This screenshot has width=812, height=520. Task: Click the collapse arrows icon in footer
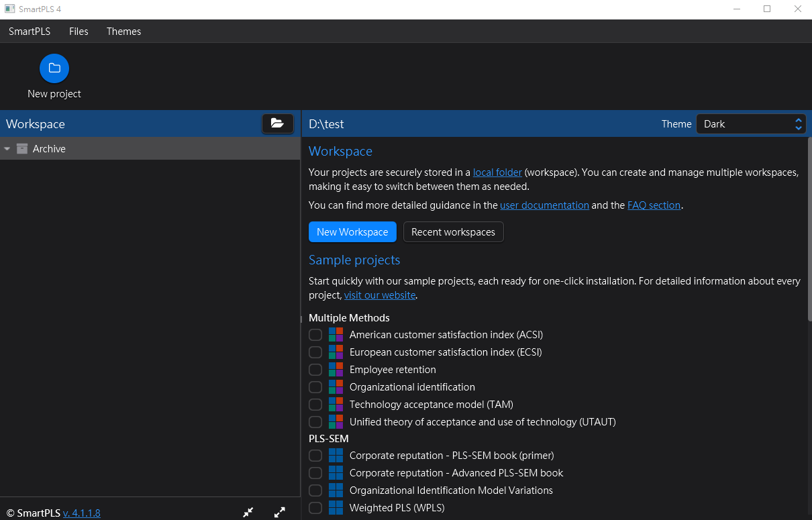click(248, 513)
